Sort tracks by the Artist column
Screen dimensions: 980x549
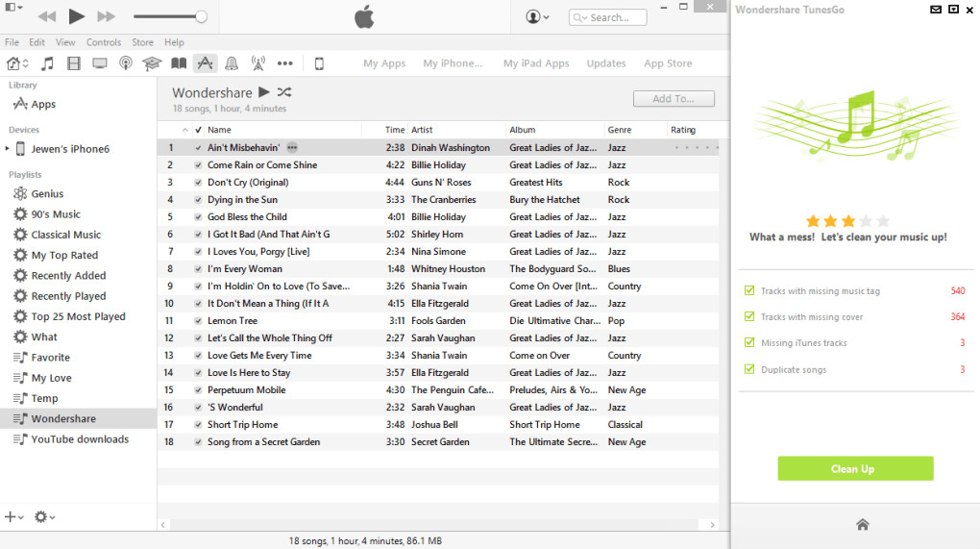(x=422, y=130)
